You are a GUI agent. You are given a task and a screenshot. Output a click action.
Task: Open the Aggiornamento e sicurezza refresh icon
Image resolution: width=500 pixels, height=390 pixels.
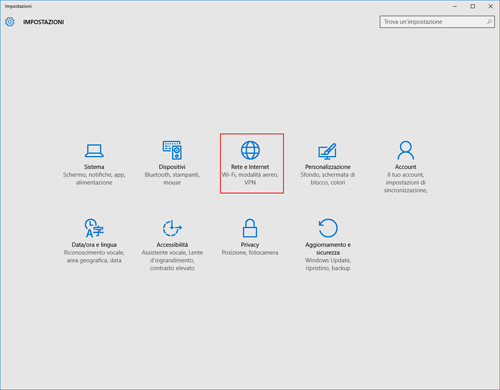click(328, 228)
